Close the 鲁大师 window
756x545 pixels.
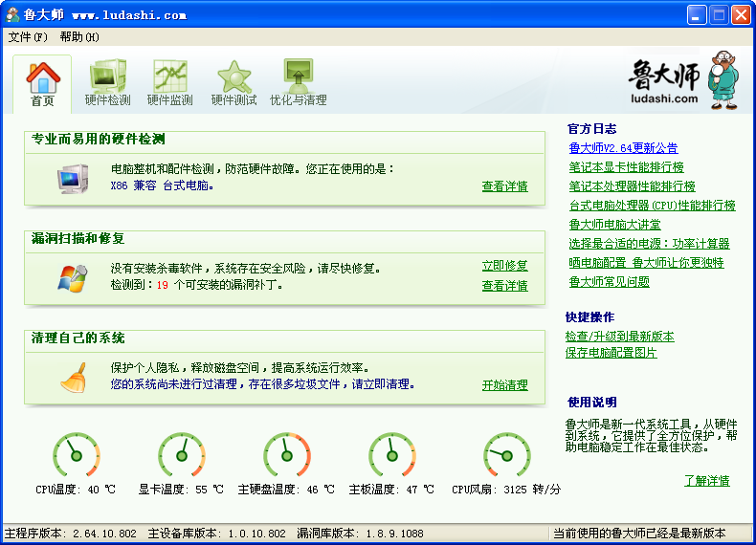(x=741, y=15)
